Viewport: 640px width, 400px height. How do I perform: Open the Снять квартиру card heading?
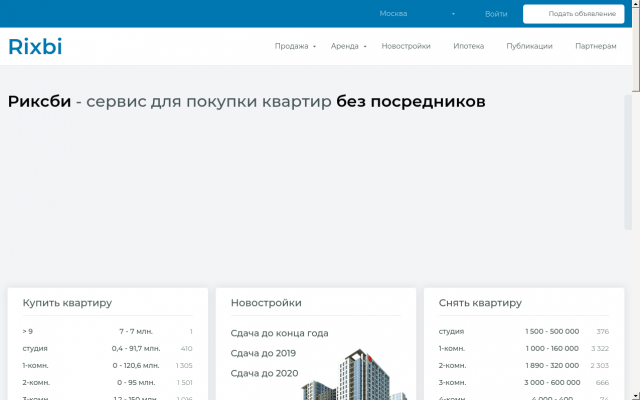(480, 303)
